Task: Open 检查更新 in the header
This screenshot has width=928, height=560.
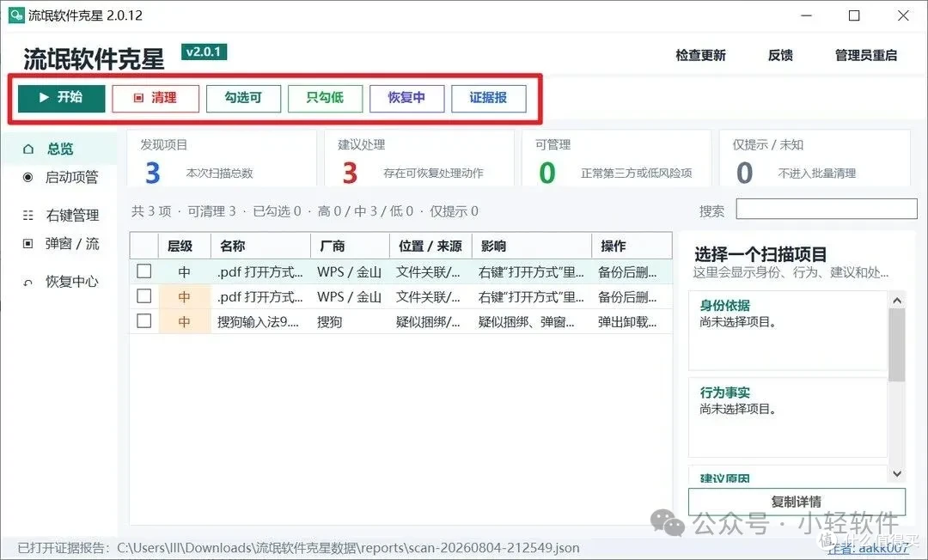Action: [701, 56]
